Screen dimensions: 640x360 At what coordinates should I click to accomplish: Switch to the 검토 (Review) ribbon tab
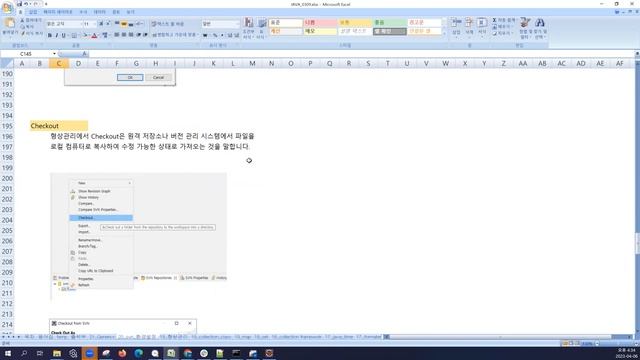tap(116, 12)
